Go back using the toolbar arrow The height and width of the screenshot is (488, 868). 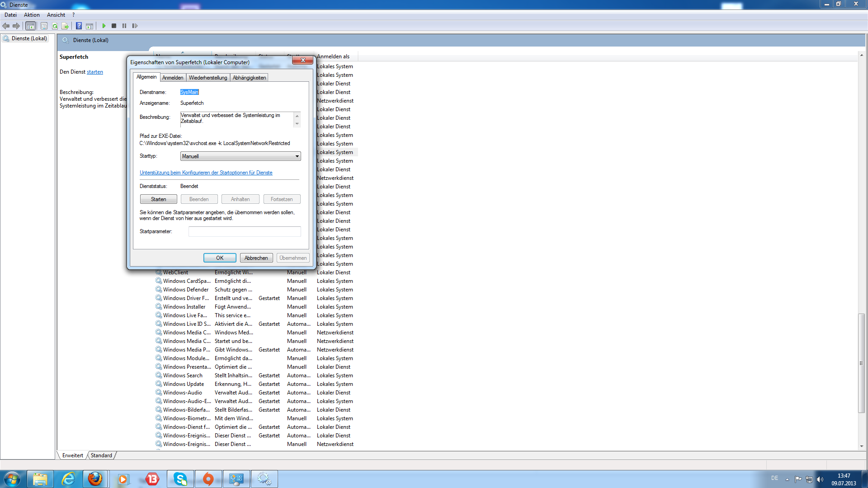[6, 26]
